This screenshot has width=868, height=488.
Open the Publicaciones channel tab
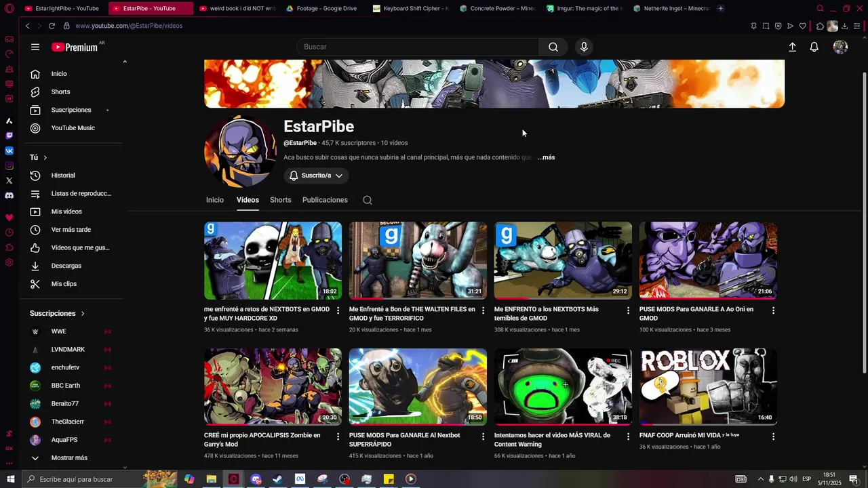325,200
